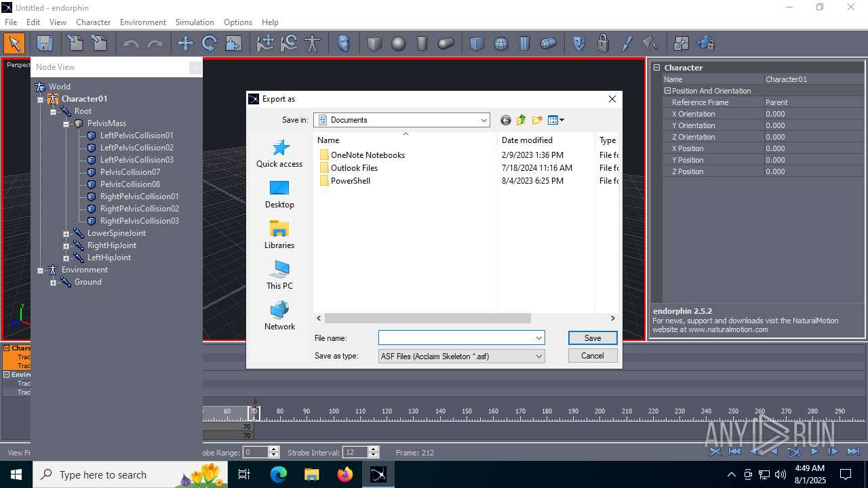Go up one folder level in Export dialog
868x488 pixels.
(521, 120)
